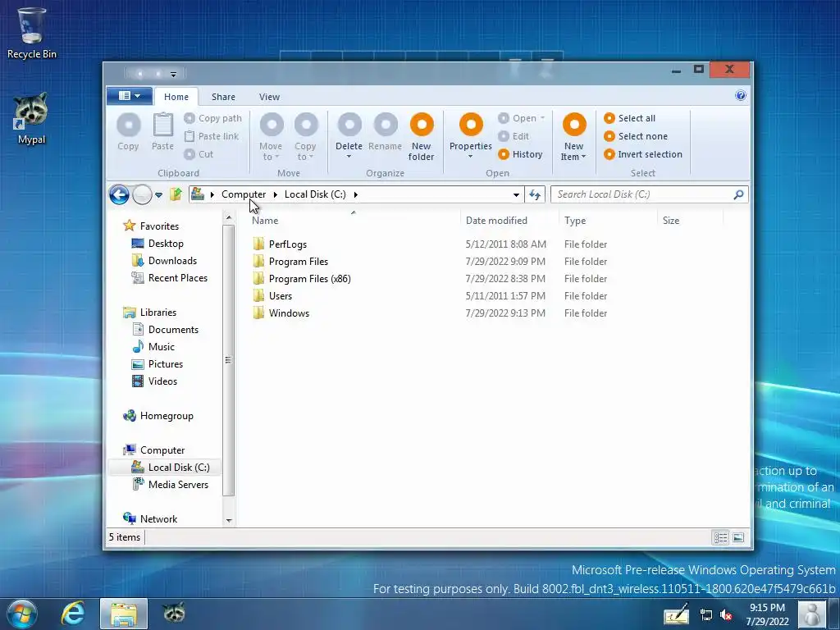Click the Up one level icon
This screenshot has height=630, width=840.
pos(176,194)
